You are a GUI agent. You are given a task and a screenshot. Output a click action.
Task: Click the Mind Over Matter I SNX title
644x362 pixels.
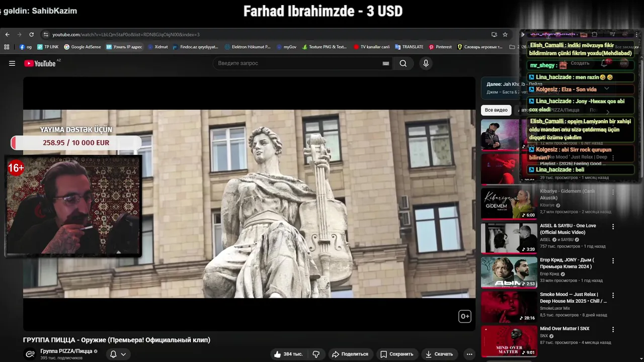pyautogui.click(x=565, y=328)
